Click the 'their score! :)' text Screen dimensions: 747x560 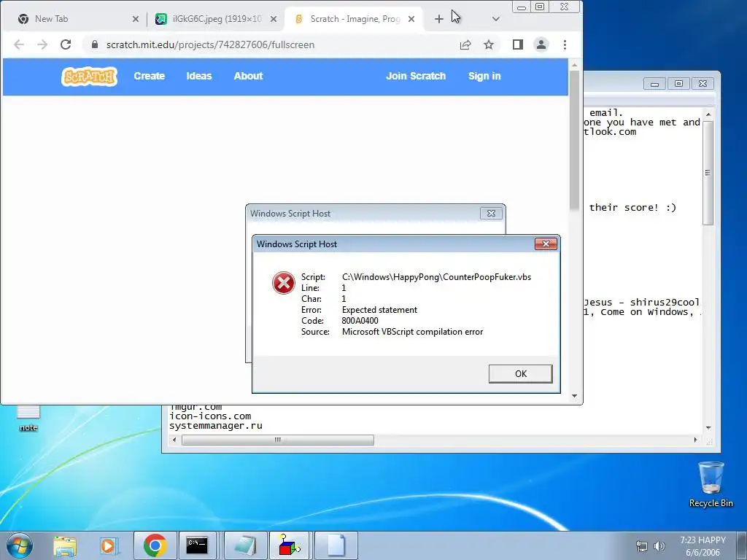tap(632, 208)
